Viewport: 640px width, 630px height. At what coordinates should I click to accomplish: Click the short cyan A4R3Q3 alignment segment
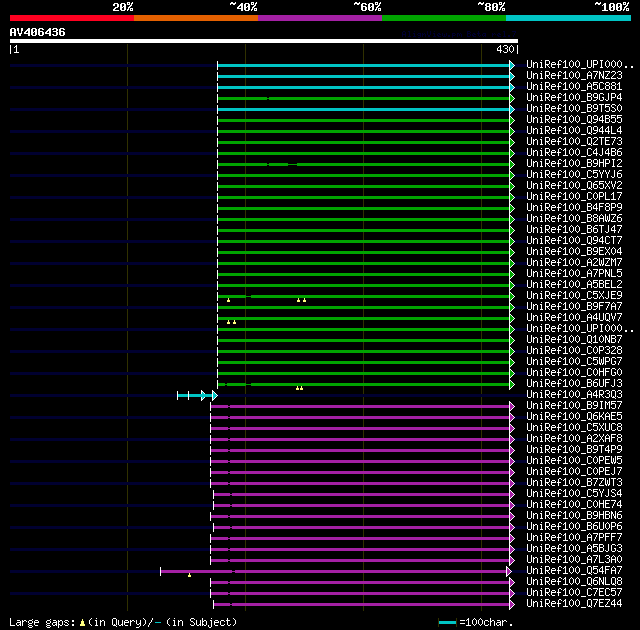click(x=197, y=395)
